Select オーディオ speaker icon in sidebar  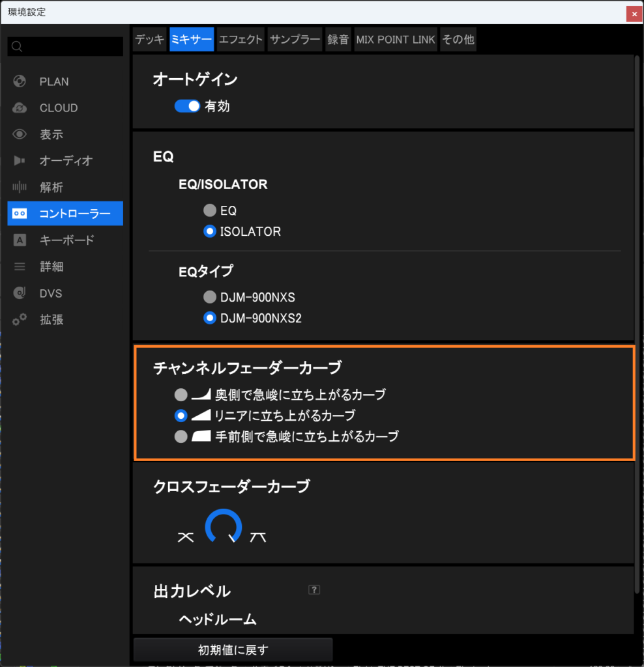(20, 161)
